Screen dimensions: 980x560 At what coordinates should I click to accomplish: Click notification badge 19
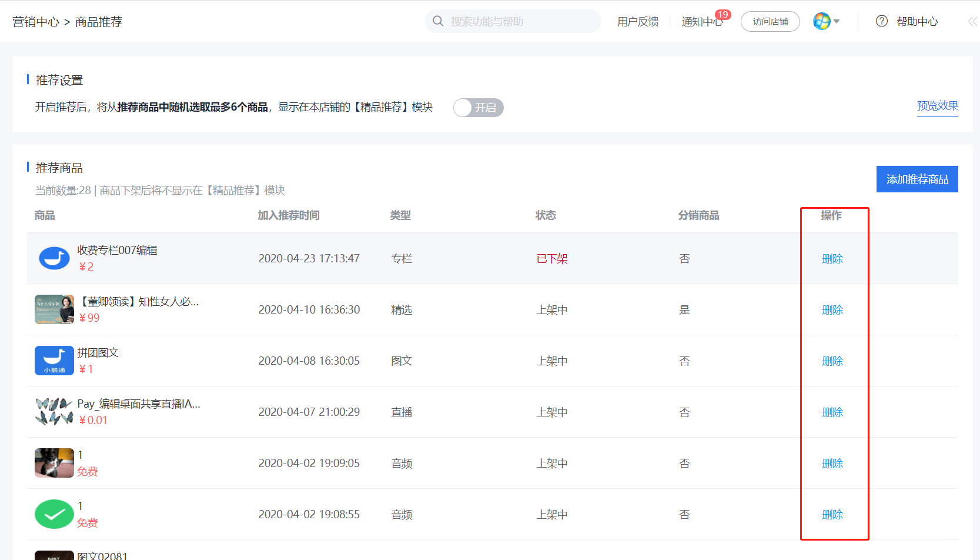click(723, 15)
